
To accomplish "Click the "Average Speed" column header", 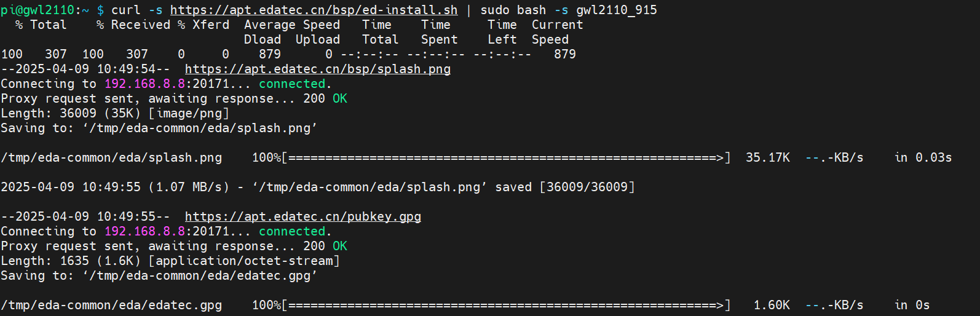I will (291, 25).
